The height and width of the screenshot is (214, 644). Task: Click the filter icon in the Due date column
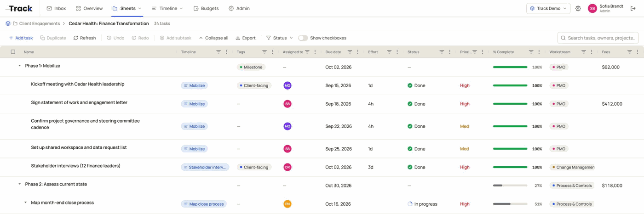click(x=350, y=52)
